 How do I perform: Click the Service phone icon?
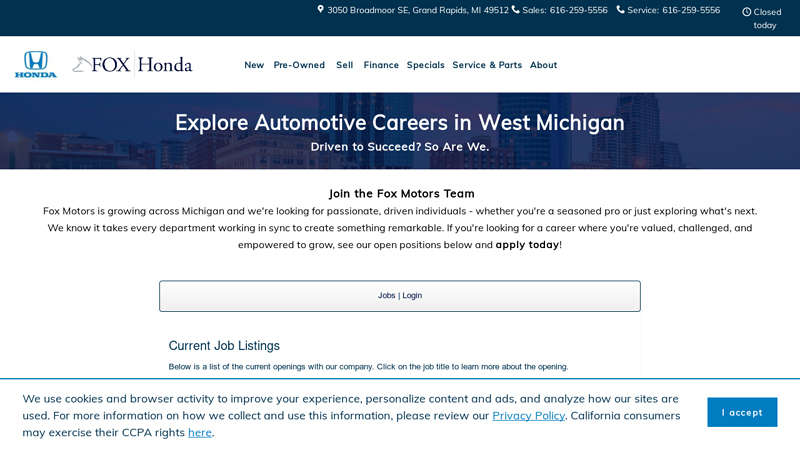[620, 9]
